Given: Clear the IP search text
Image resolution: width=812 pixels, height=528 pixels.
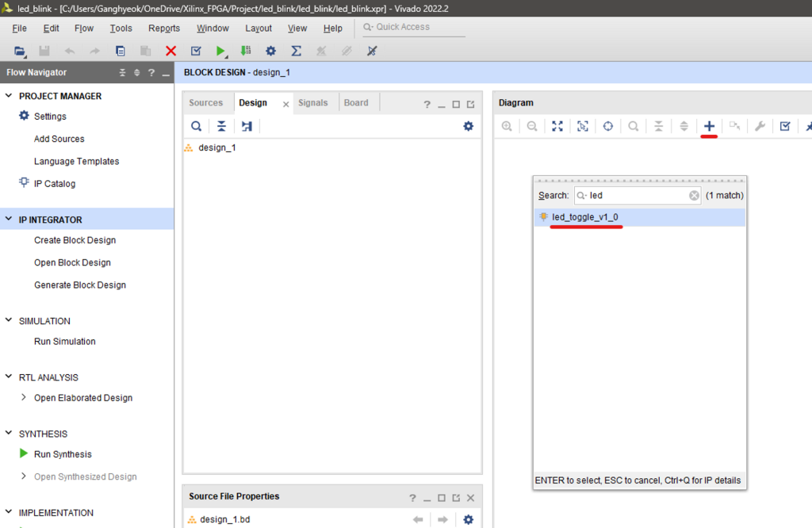Looking at the screenshot, I should [694, 195].
